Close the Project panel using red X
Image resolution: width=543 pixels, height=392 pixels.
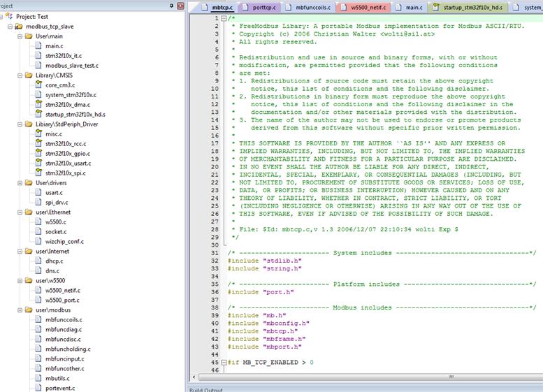(x=180, y=6)
